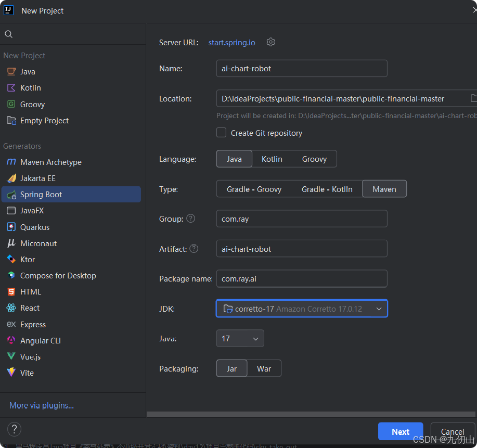Click the Jakarta EE icon
The height and width of the screenshot is (448, 477).
pos(11,178)
